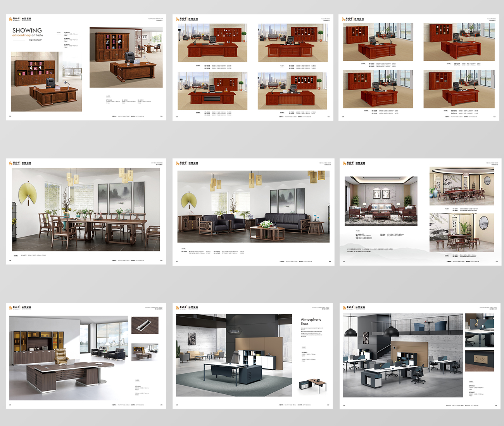Open the open-plan workstation with black pendant lamps
Viewport: 504px width, 426px height.
point(403,356)
